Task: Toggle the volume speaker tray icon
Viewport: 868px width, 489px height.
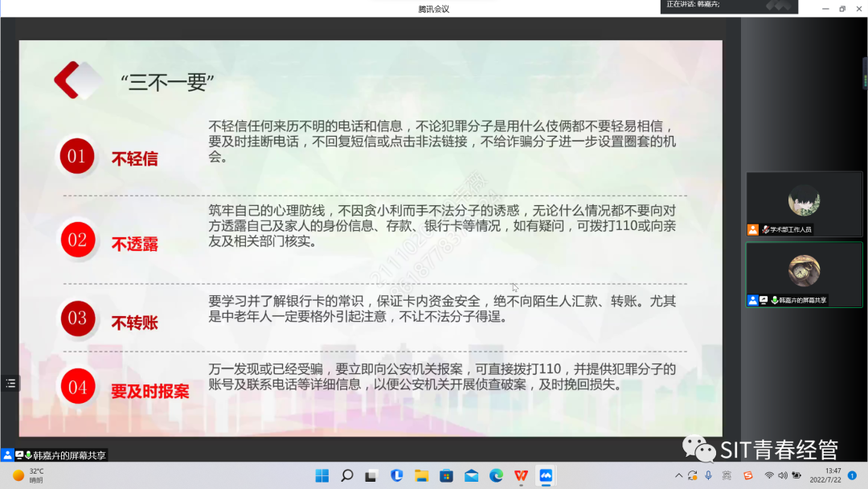Action: (x=783, y=475)
